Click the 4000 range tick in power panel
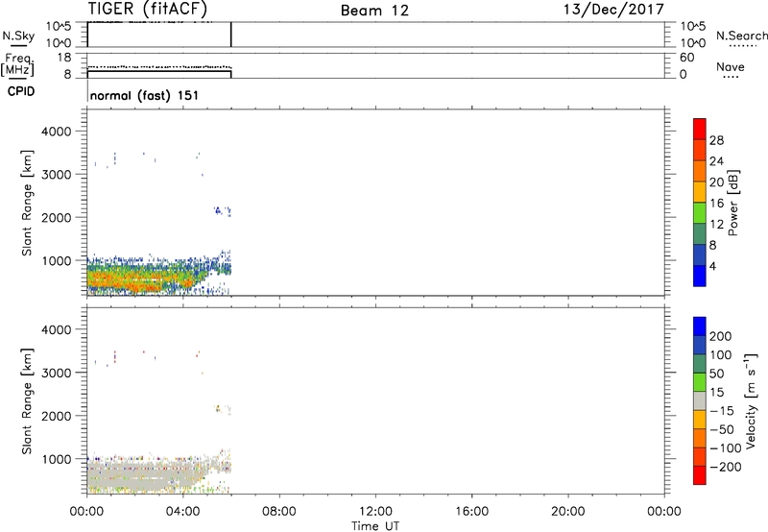Viewport: 768px width, 532px height. pyautogui.click(x=57, y=132)
